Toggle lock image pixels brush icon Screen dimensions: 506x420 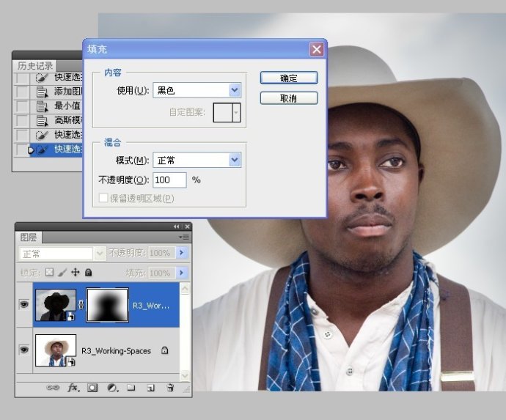pos(62,273)
